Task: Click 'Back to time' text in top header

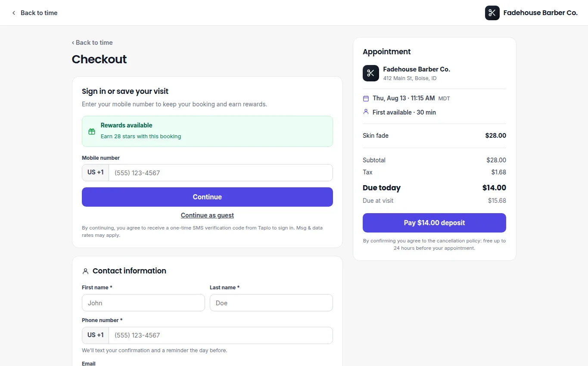Action: coord(39,13)
